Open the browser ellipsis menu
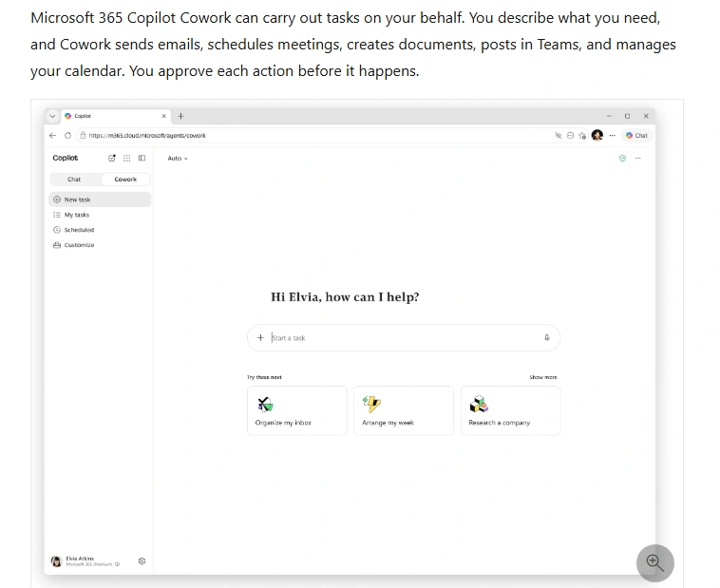 tap(612, 136)
